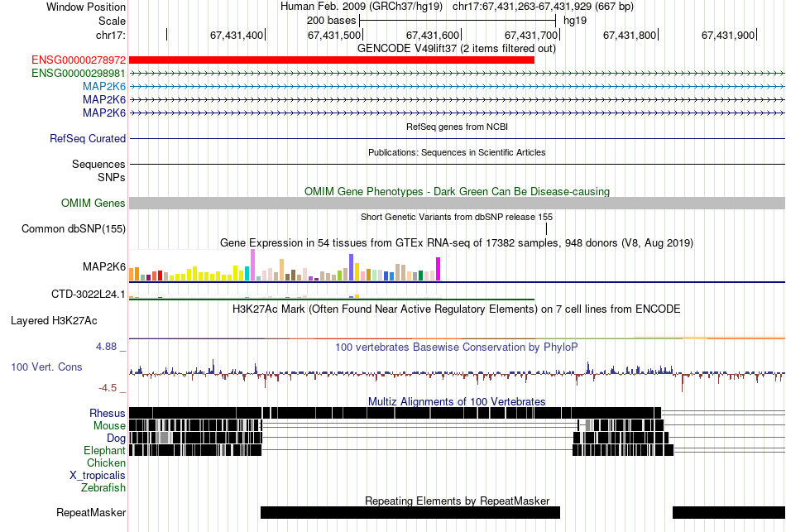Viewport: 786px width, 532px height.
Task: Click the Rhesus black alignment block row
Action: point(395,413)
